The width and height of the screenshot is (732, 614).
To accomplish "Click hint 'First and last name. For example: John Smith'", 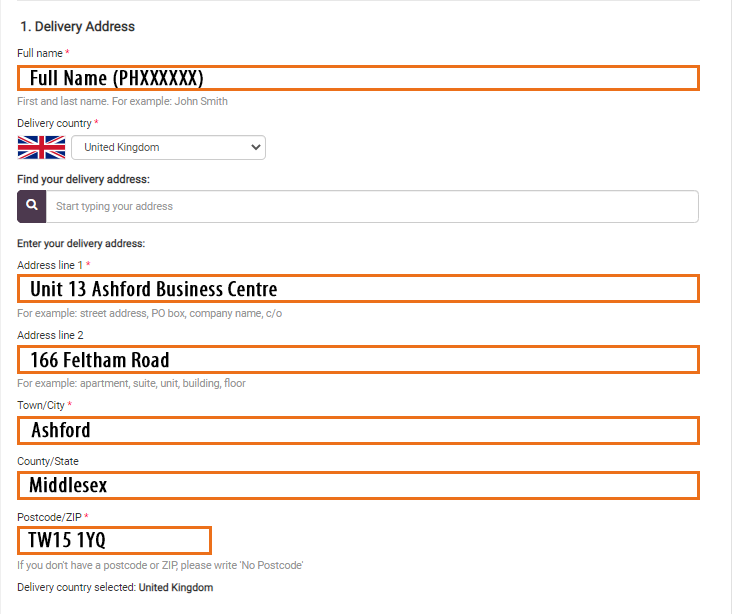I will (122, 101).
